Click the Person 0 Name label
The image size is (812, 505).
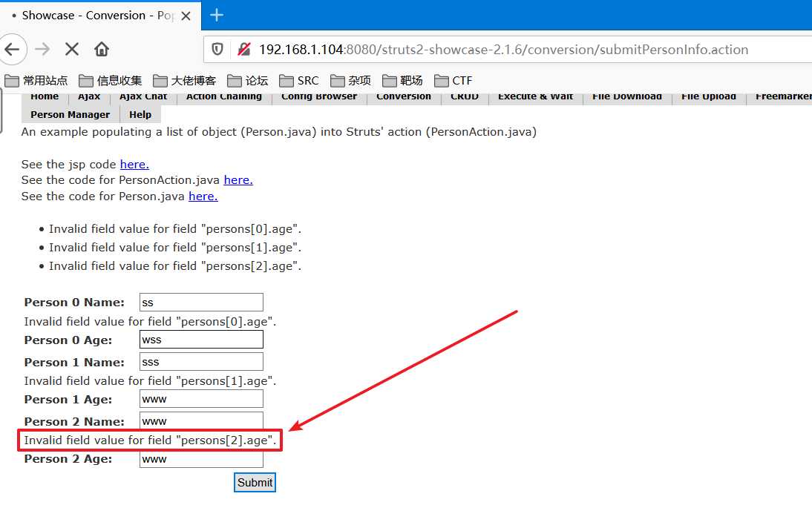click(x=74, y=303)
